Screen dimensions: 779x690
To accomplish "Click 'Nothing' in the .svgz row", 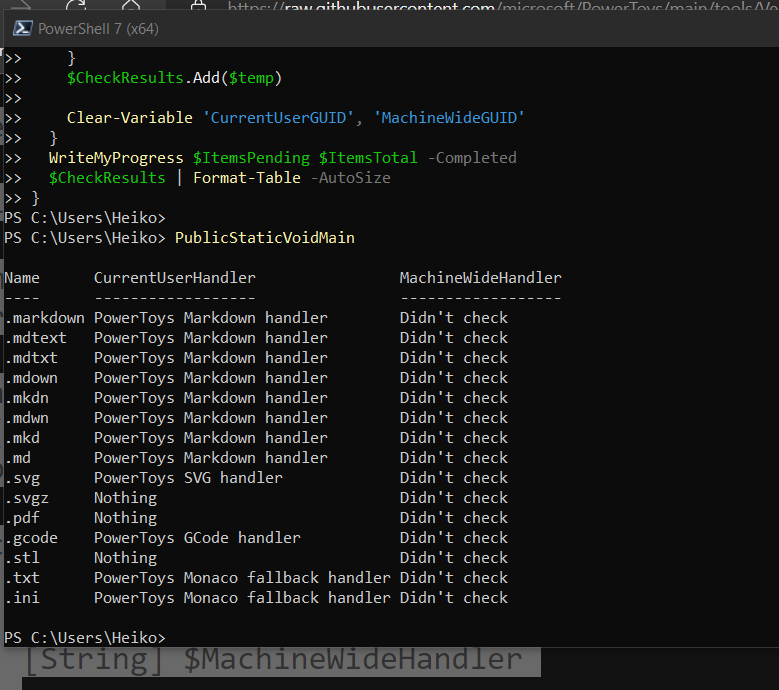I will pyautogui.click(x=125, y=498).
